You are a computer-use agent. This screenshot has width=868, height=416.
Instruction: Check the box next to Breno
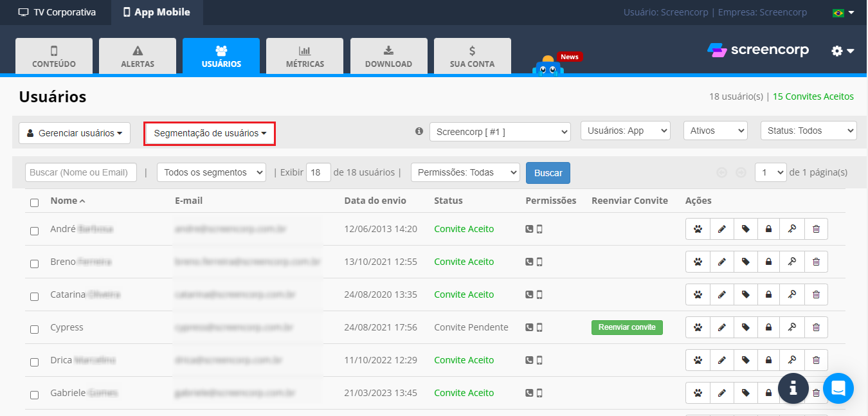pos(35,264)
